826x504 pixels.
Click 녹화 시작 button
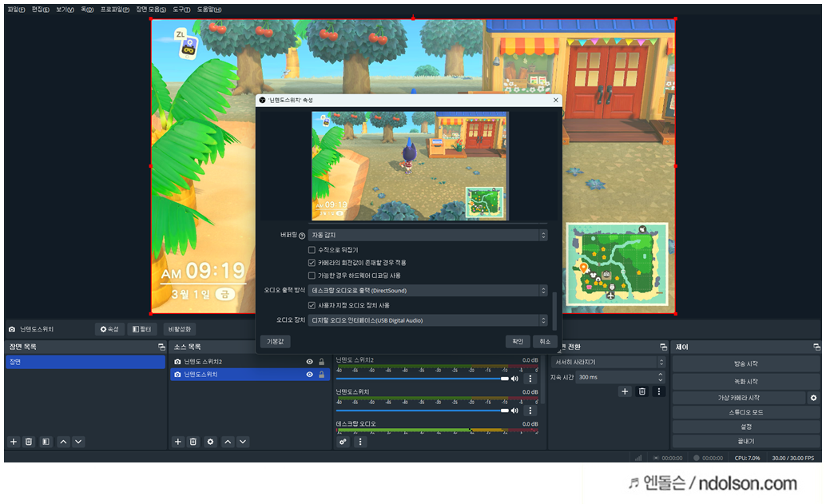tap(746, 381)
